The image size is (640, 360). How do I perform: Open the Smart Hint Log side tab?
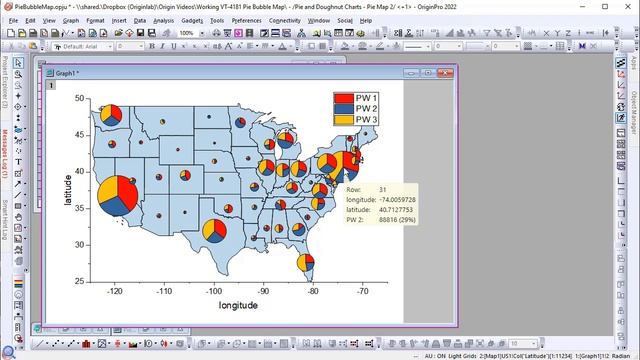point(4,220)
